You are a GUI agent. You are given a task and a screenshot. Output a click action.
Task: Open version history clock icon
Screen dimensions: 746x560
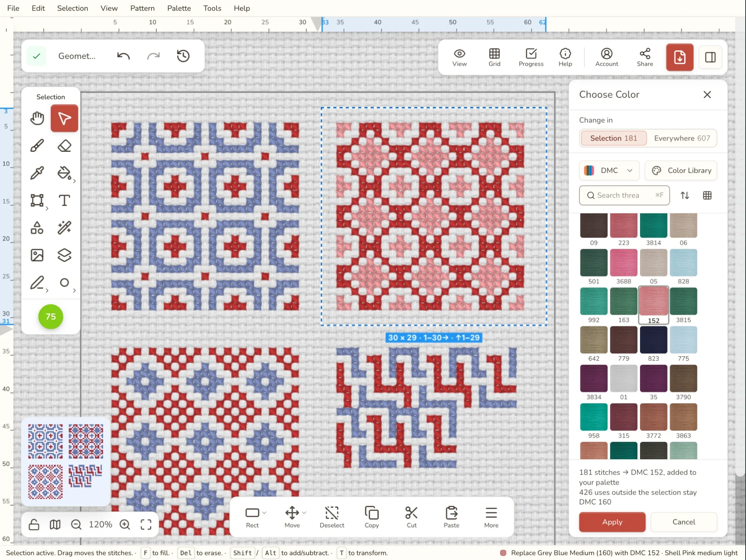(x=183, y=56)
